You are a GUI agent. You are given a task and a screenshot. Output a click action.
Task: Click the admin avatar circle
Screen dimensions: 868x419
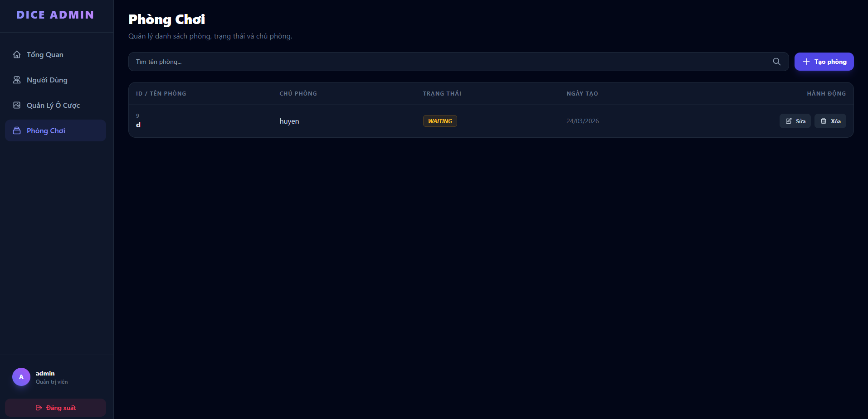[x=21, y=377]
